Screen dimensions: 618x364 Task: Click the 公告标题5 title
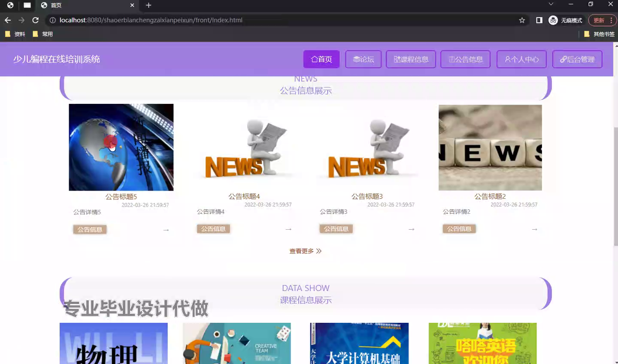[121, 197]
